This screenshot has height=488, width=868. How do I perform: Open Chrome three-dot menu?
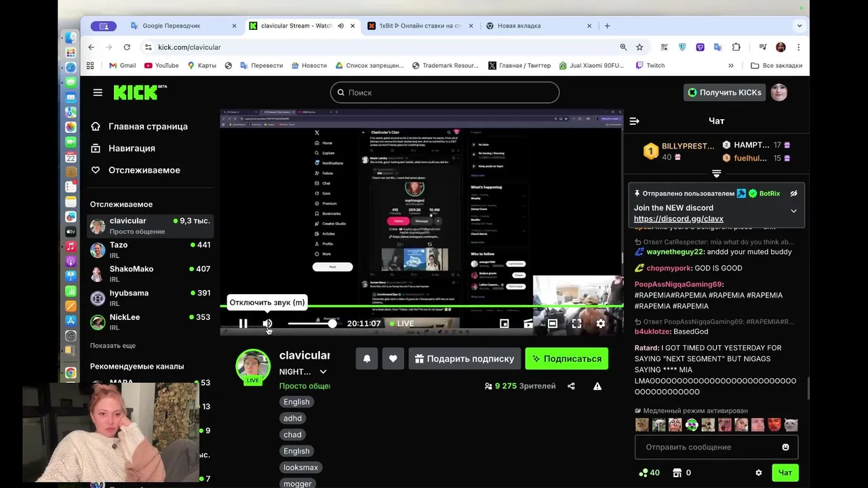point(798,47)
